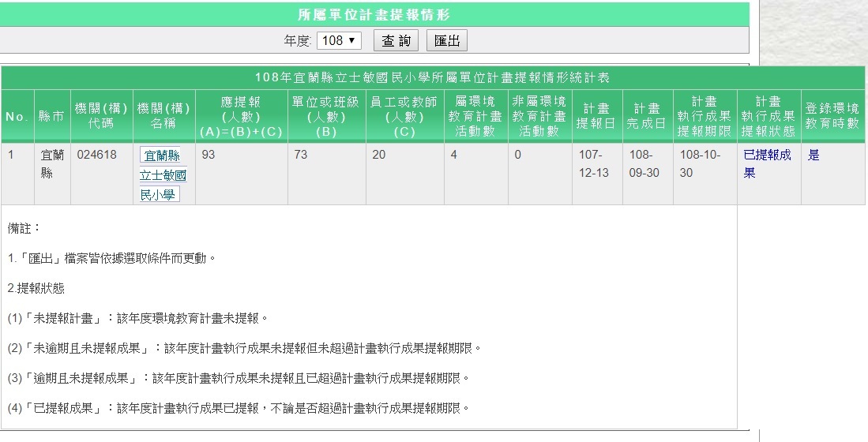Click note (1) 「未提報計畫」 description

tap(138, 318)
